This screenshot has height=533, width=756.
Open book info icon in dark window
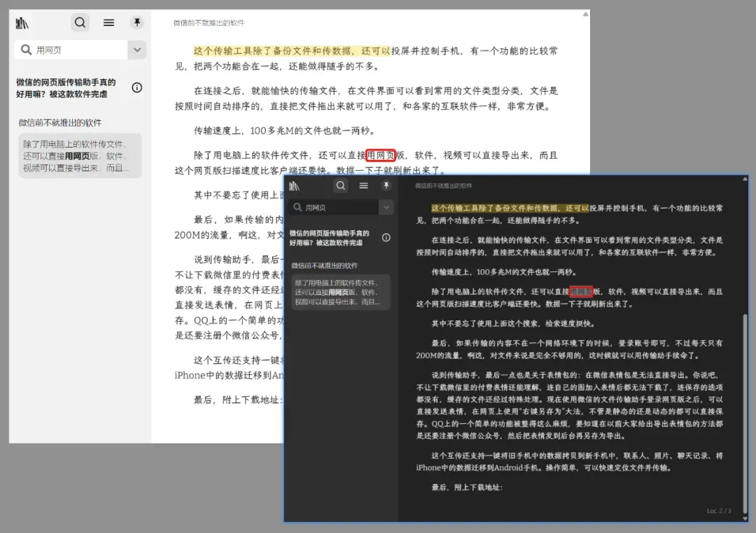click(x=386, y=238)
